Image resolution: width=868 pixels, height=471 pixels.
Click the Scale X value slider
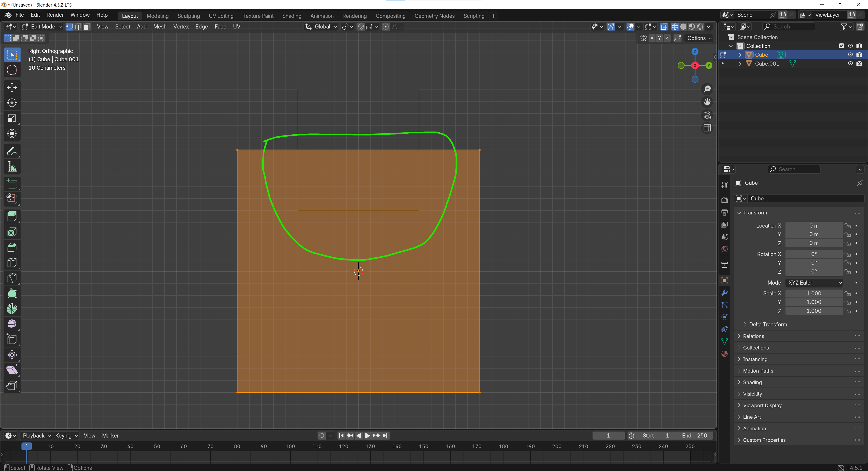pos(814,293)
